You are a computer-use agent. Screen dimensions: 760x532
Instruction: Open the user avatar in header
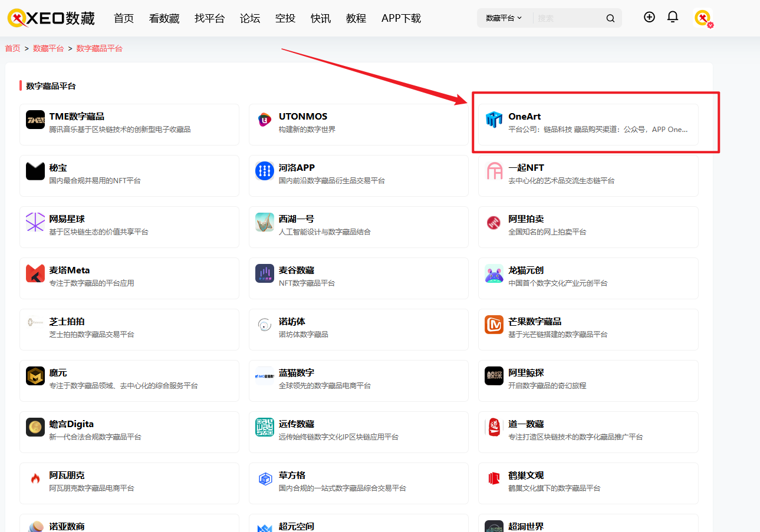coord(703,18)
